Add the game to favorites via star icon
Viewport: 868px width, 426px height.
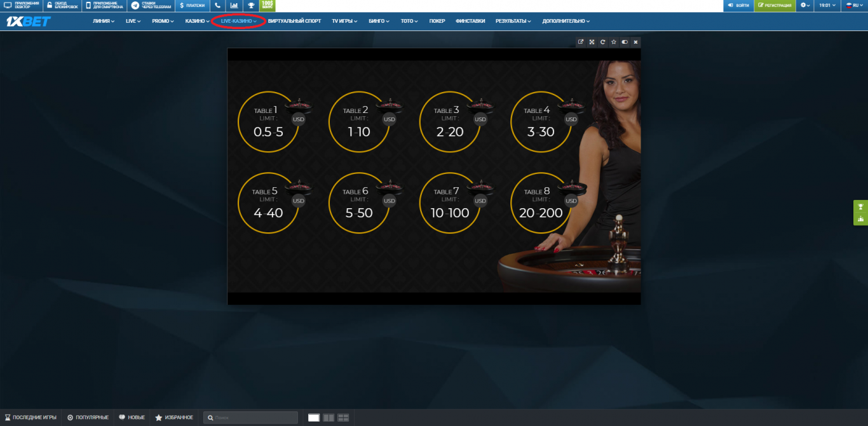coord(613,42)
